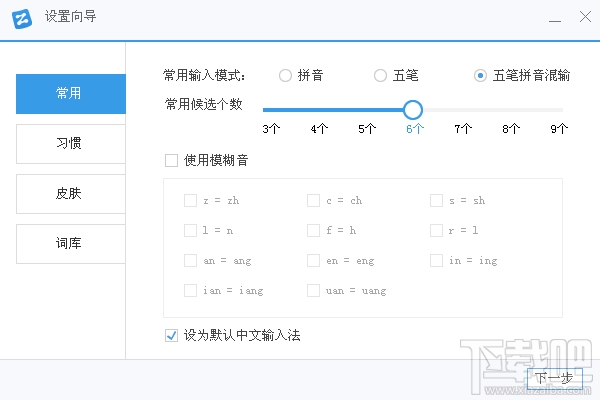Open the 词库 tab
The width and height of the screenshot is (600, 400).
[70, 243]
